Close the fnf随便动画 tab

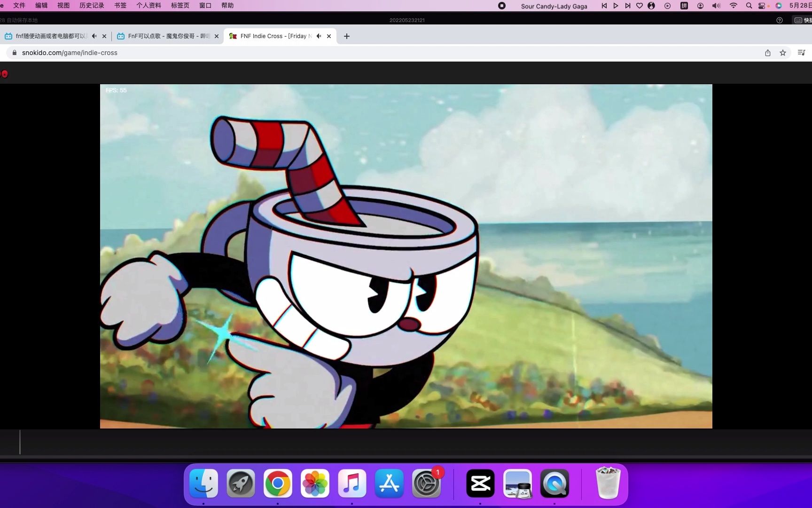104,36
